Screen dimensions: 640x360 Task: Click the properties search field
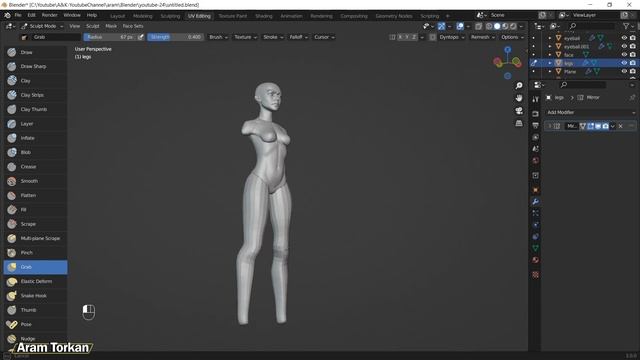[583, 85]
